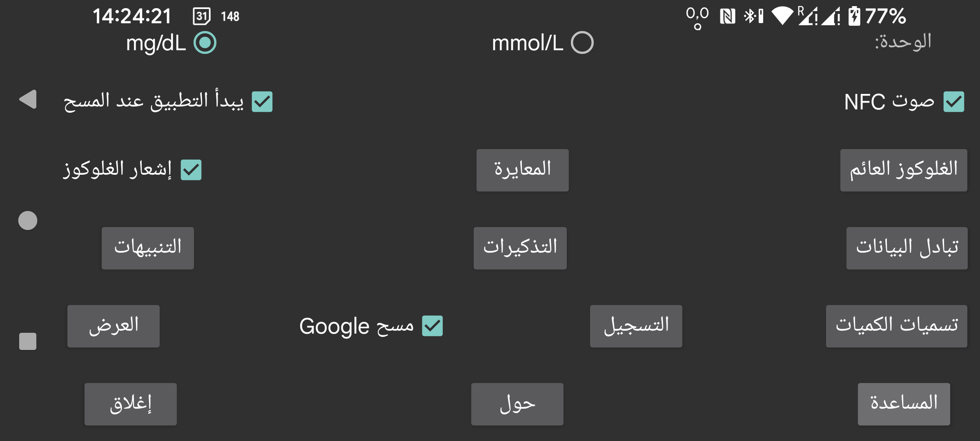The height and width of the screenshot is (441, 980).
Task: Tap the NFC status bar icon
Action: 727,17
